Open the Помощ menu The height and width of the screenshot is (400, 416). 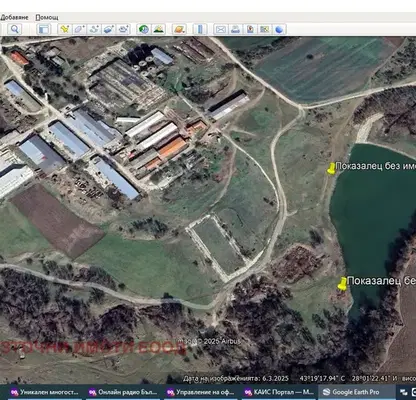click(x=47, y=17)
